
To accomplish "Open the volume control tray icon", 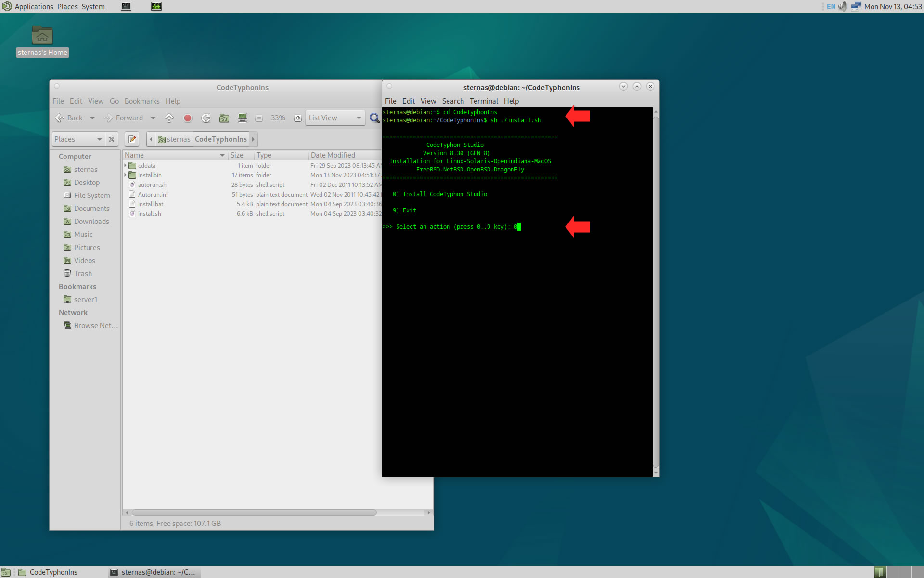I will [x=843, y=6].
